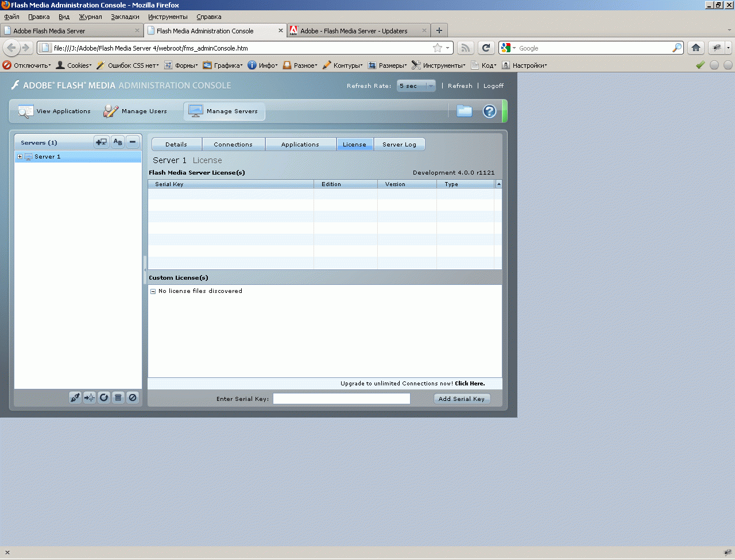
Task: Open the Manage Users section
Action: tap(135, 111)
